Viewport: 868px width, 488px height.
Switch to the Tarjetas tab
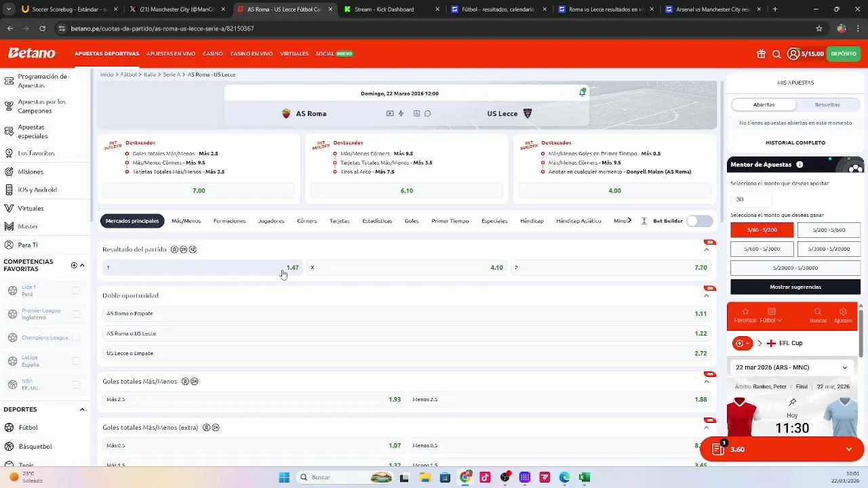[x=339, y=221]
